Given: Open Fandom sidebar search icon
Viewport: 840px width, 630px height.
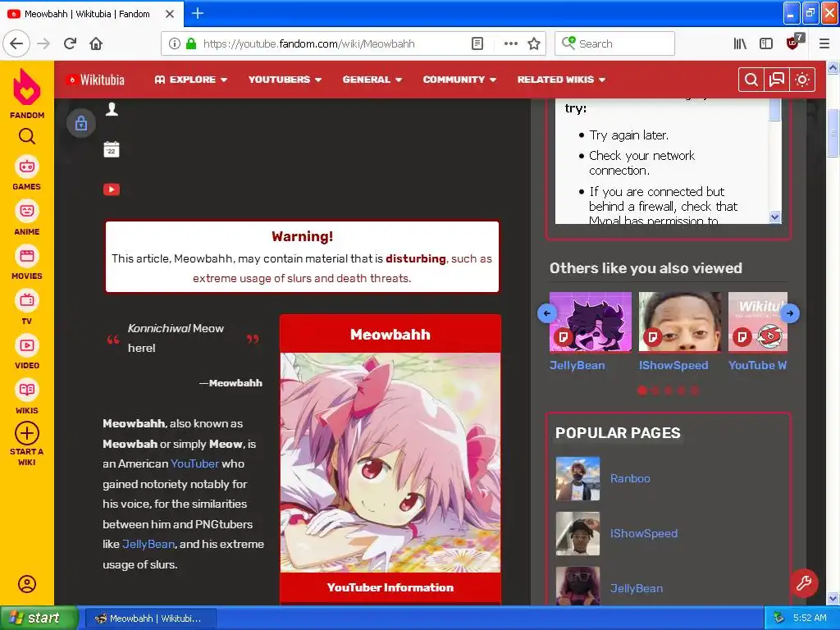Looking at the screenshot, I should click(27, 137).
